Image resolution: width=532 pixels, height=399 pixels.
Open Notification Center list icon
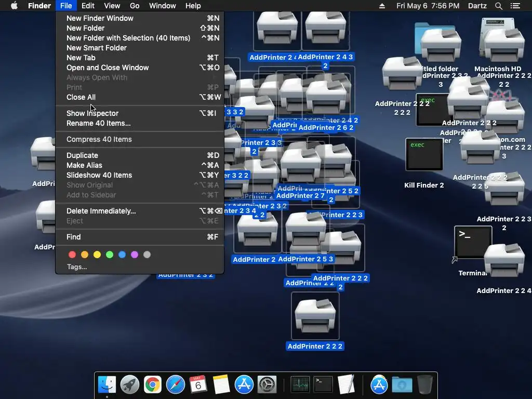click(x=515, y=6)
